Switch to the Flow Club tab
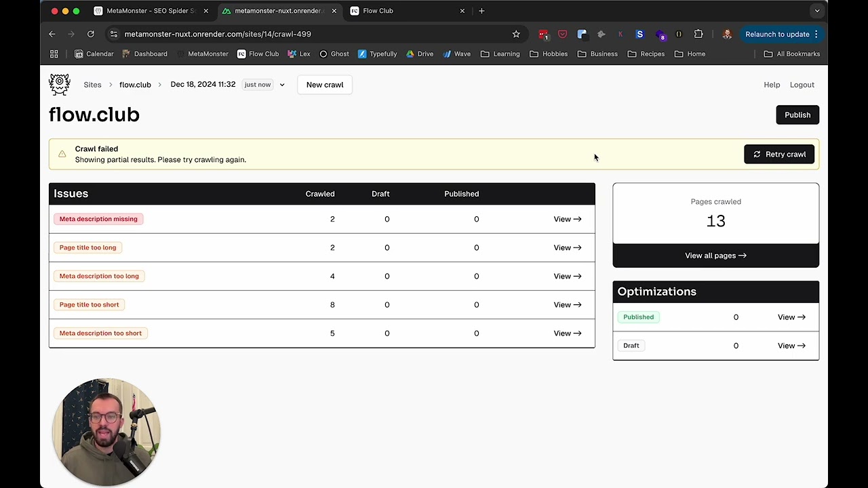868x488 pixels. [408, 11]
